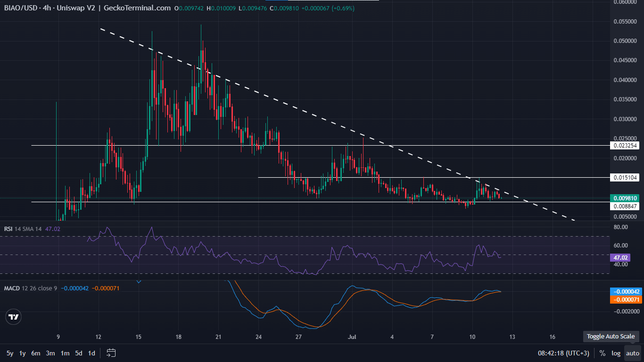Click the MACD blue value label -0.000042
Screen dimensions: 644x362
625,292
